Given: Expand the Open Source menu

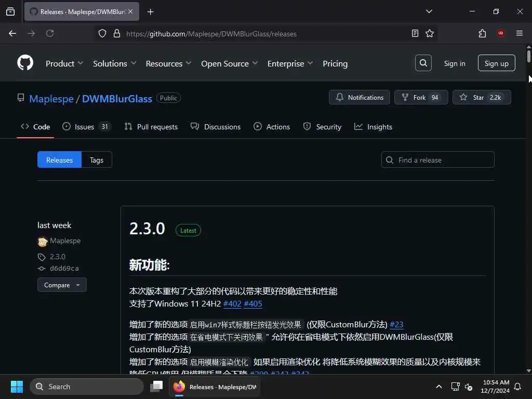Looking at the screenshot, I should tap(229, 63).
